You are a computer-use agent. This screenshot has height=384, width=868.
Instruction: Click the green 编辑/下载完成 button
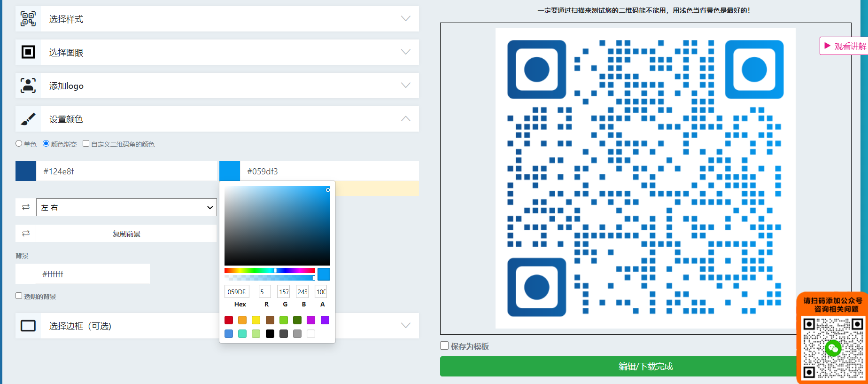(x=645, y=366)
